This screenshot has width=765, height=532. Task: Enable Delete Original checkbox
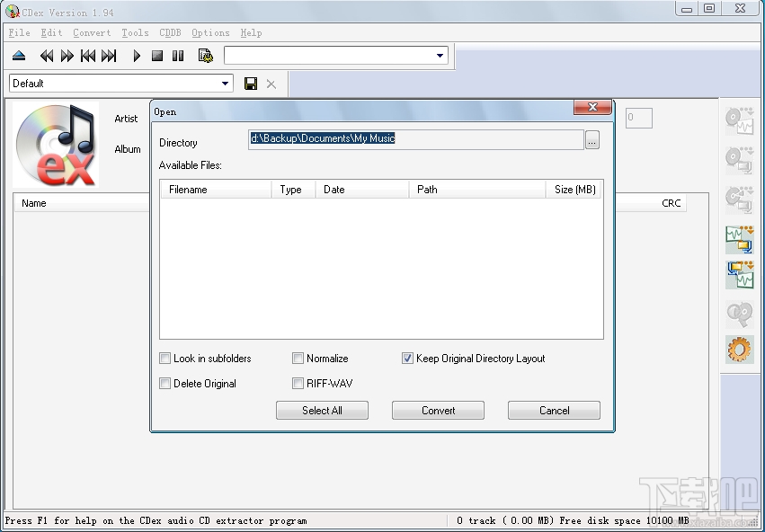click(x=165, y=384)
